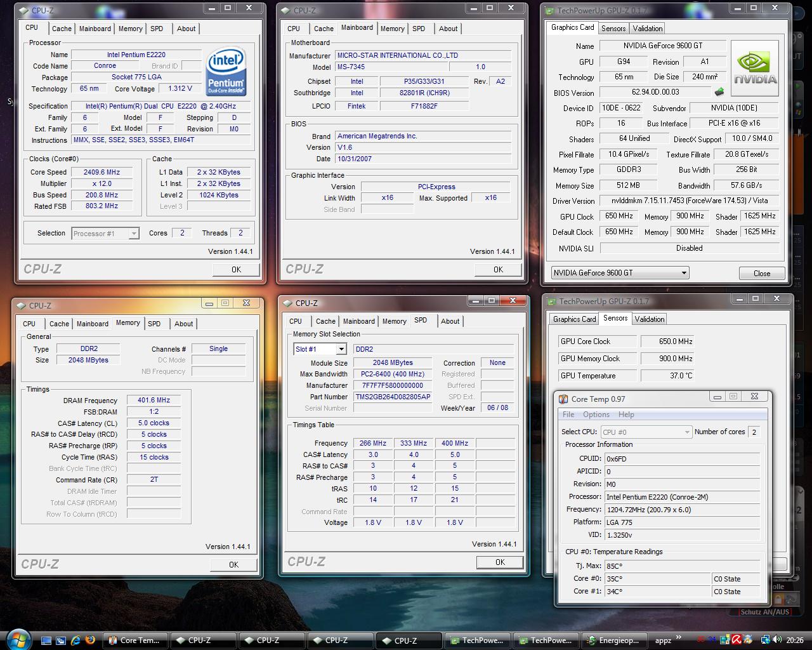Switch to Mainboard tab in CPU-Z timings window

93,324
